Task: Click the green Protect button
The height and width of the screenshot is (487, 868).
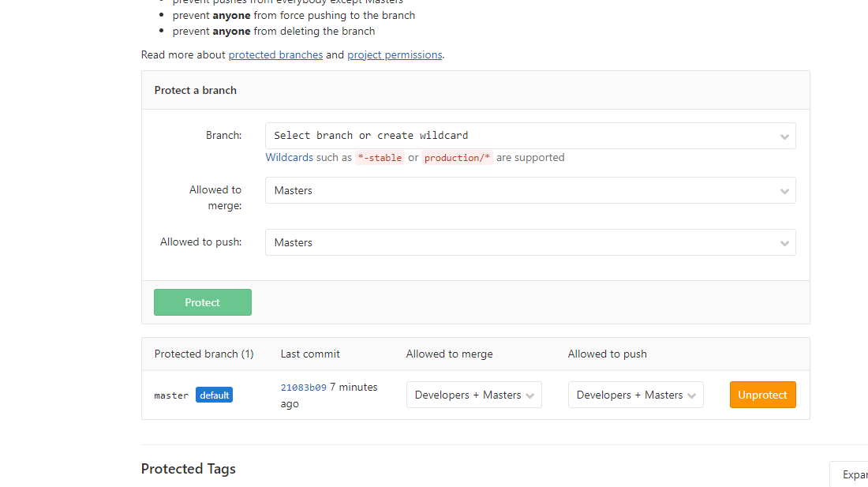Action: 202,302
